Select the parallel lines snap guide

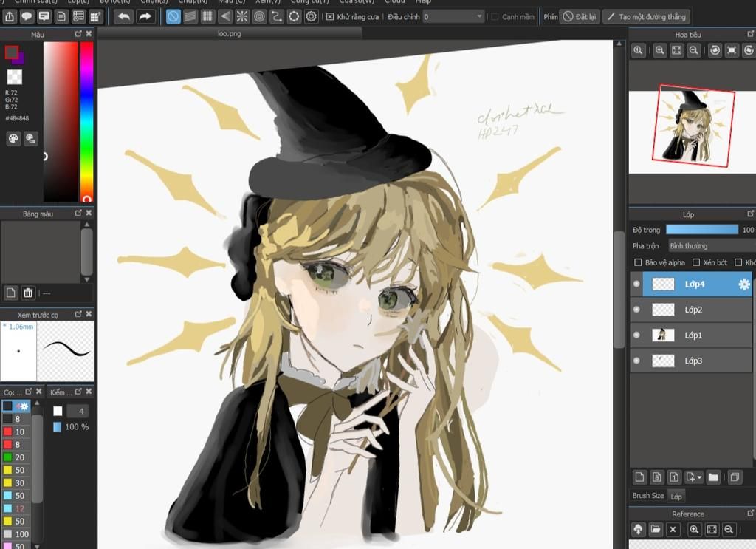tap(190, 16)
